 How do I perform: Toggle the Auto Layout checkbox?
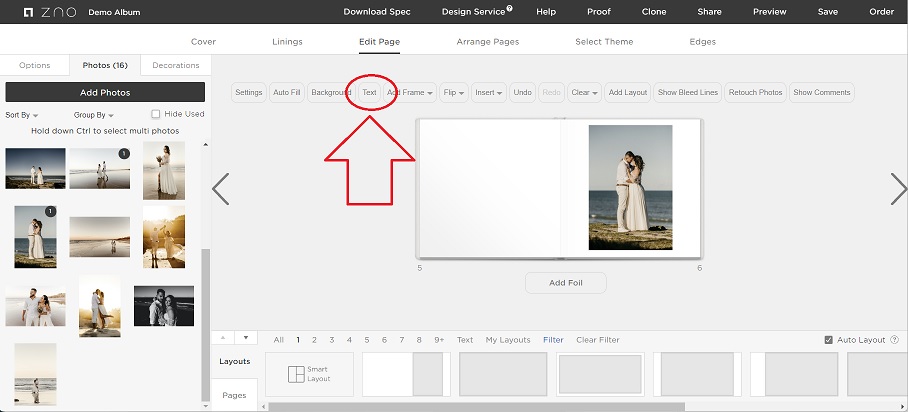828,340
